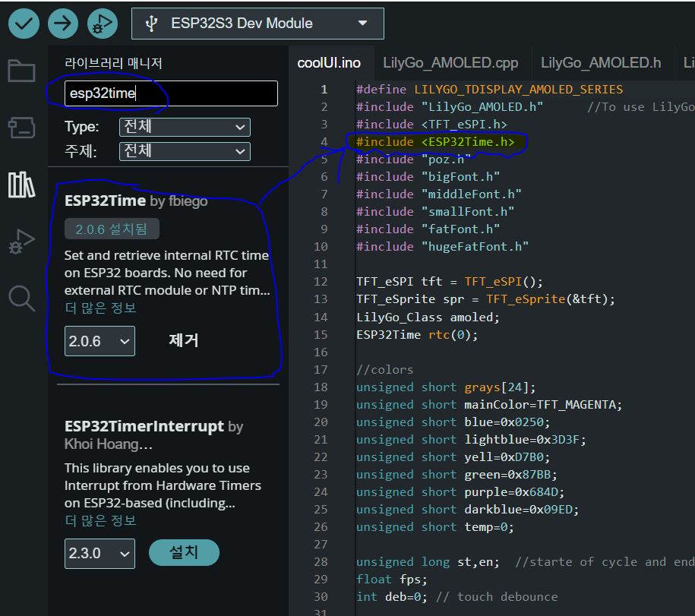
Task: Click the ESP32TimerInterrupt library title
Action: pos(144,426)
